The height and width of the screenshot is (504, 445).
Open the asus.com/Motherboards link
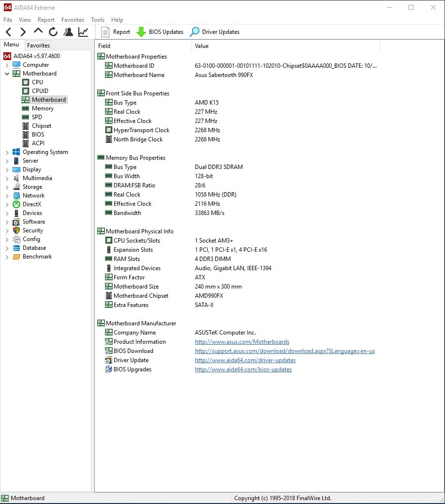pos(242,342)
